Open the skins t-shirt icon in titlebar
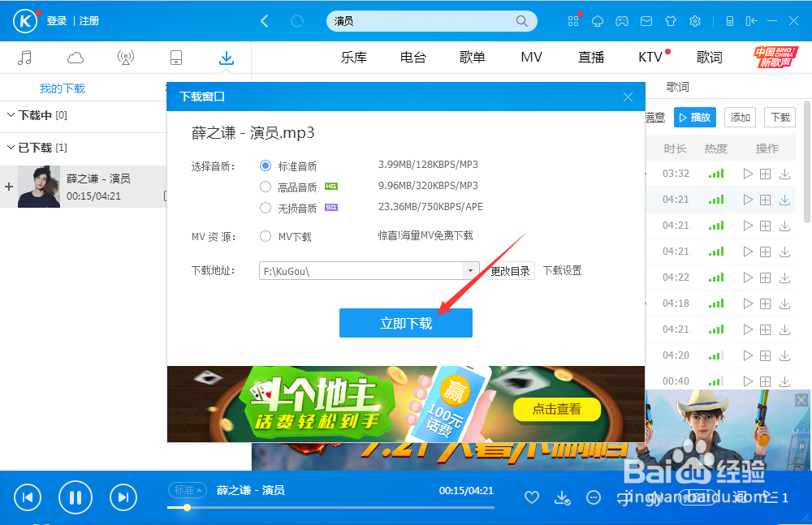Screen dimensions: 812x525 coord(671,21)
